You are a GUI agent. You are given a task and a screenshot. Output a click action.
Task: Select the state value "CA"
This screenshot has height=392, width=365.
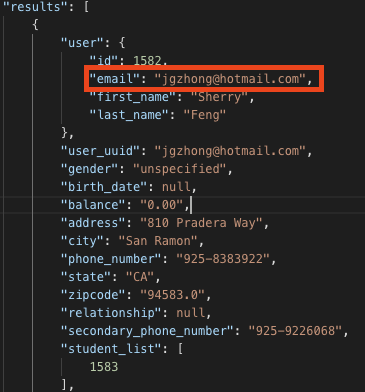click(x=140, y=277)
